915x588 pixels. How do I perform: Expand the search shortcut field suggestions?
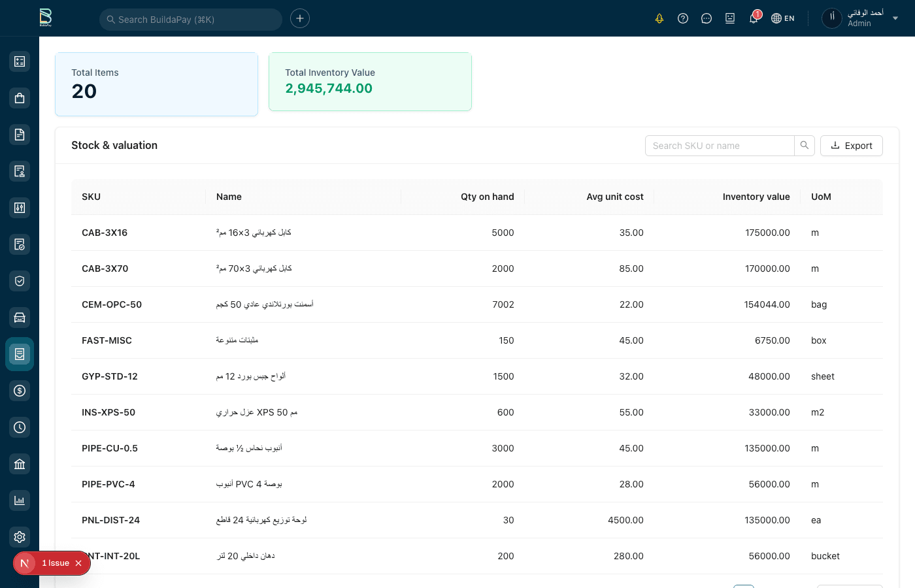(x=190, y=20)
